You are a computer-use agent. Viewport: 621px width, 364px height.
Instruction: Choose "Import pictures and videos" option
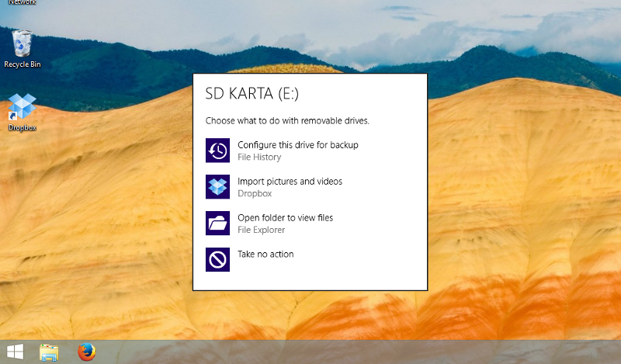click(290, 182)
